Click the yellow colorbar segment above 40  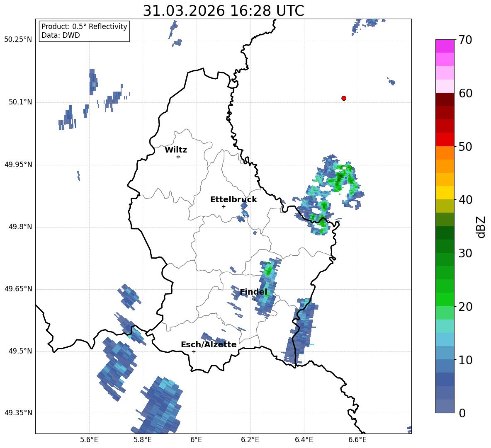pyautogui.click(x=445, y=193)
